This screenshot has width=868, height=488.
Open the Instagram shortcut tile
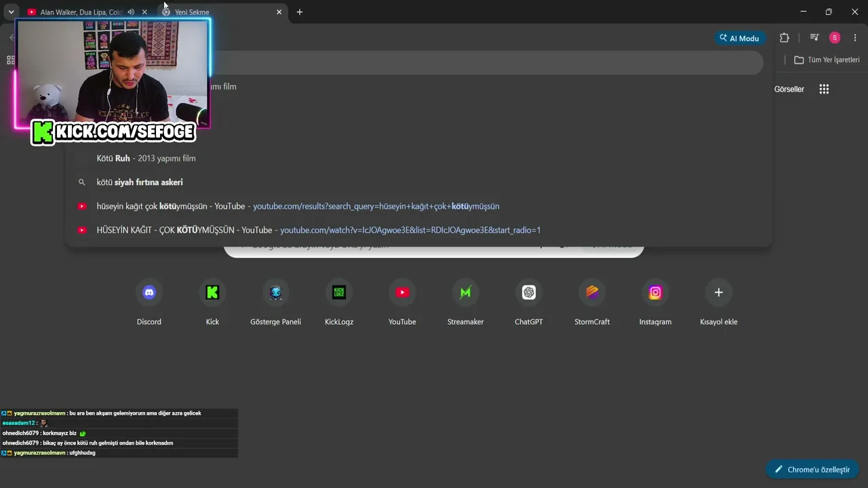pyautogui.click(x=655, y=302)
